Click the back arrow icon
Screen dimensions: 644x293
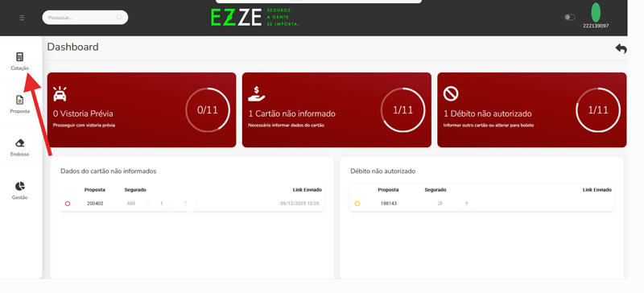point(621,49)
